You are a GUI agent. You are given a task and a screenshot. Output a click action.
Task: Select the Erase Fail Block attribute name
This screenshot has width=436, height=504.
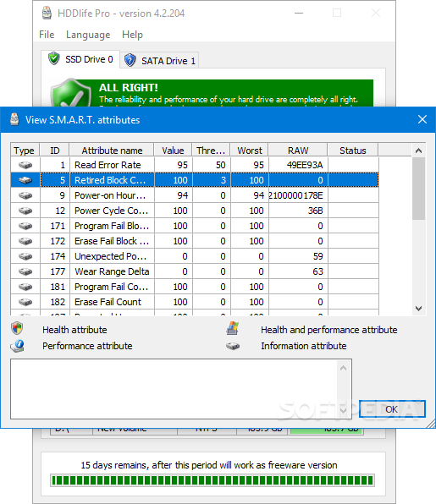point(112,241)
